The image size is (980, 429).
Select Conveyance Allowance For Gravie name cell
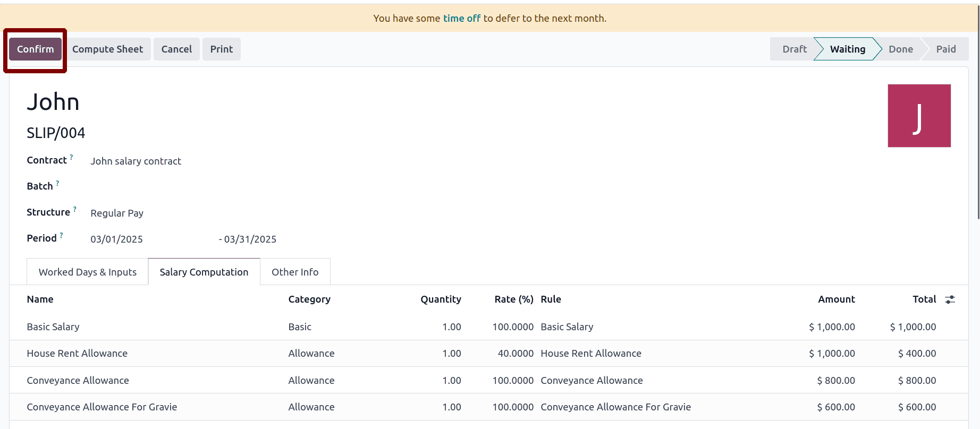coord(102,407)
